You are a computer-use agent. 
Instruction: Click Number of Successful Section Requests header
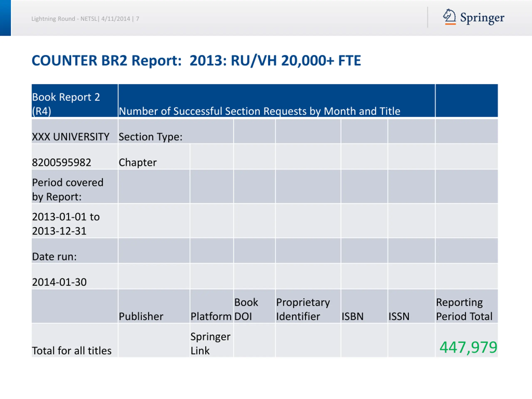point(259,111)
